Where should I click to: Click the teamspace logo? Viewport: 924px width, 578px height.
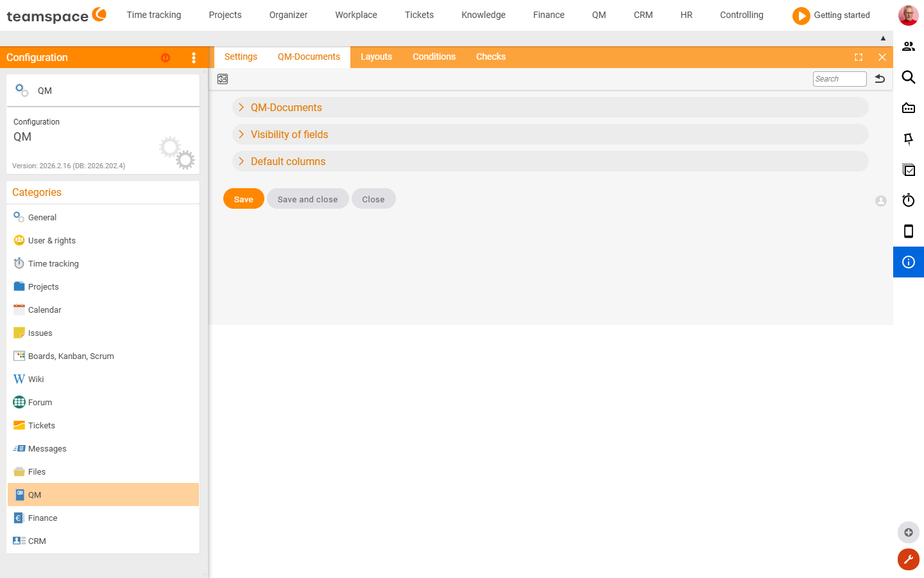[56, 15]
